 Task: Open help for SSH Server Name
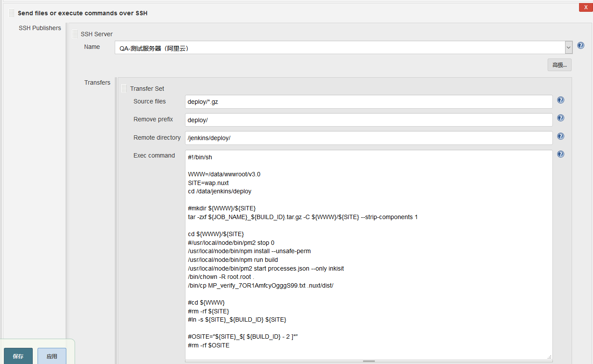pyautogui.click(x=581, y=45)
